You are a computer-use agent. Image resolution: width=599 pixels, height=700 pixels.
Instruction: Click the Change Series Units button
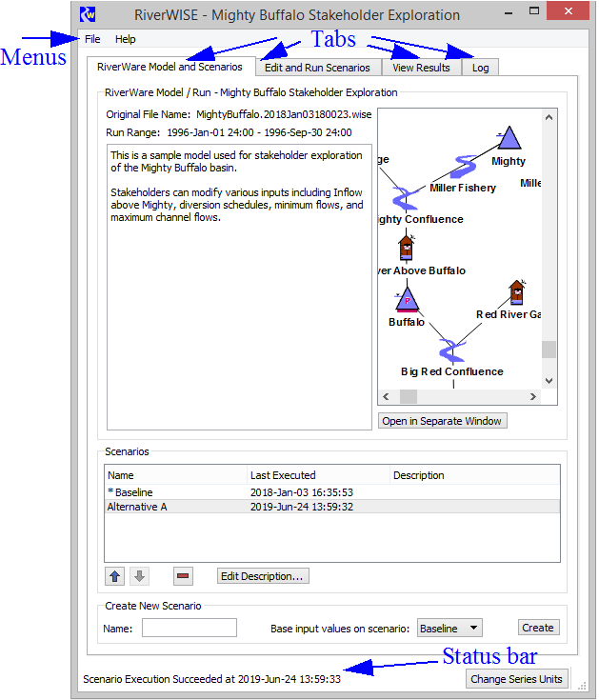(518, 678)
